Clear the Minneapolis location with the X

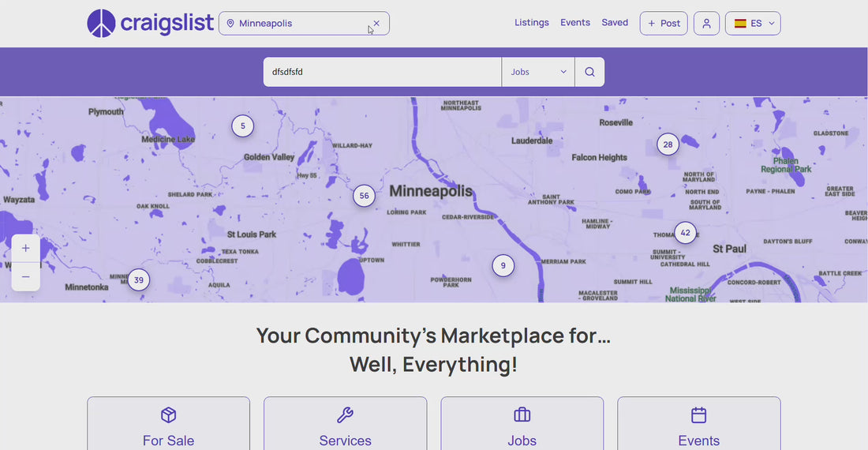[x=376, y=23]
